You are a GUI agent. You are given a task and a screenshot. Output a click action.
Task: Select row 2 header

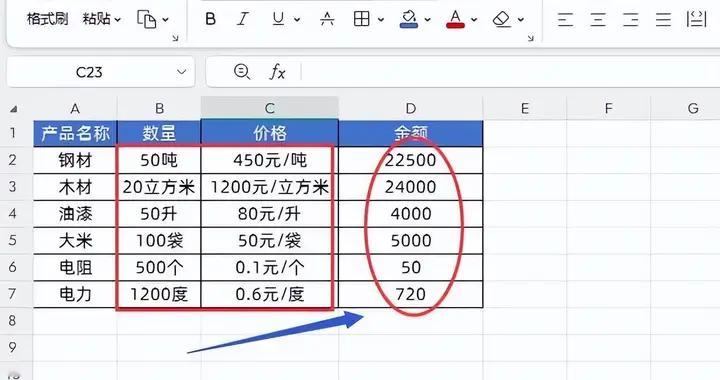point(12,160)
